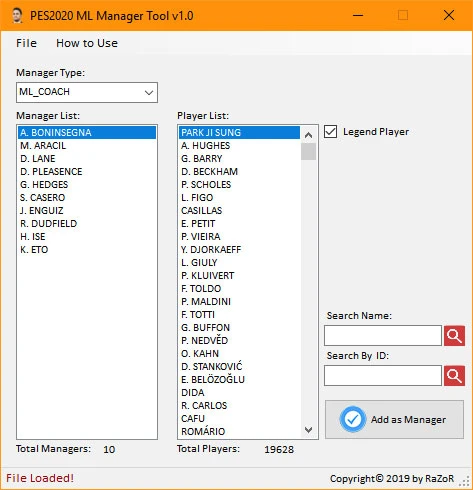Select R. DUDFIELD in Manager List
The height and width of the screenshot is (490, 473).
click(x=87, y=223)
